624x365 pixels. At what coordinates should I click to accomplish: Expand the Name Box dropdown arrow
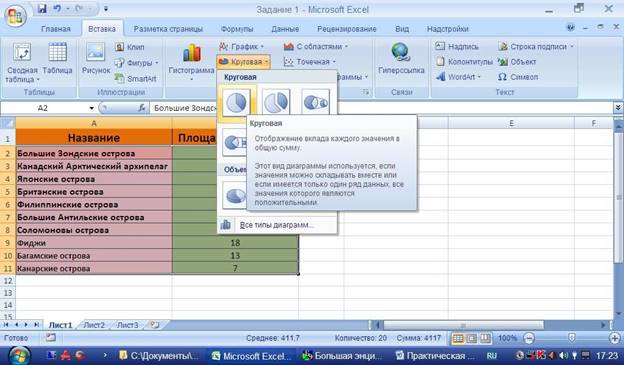[92, 108]
